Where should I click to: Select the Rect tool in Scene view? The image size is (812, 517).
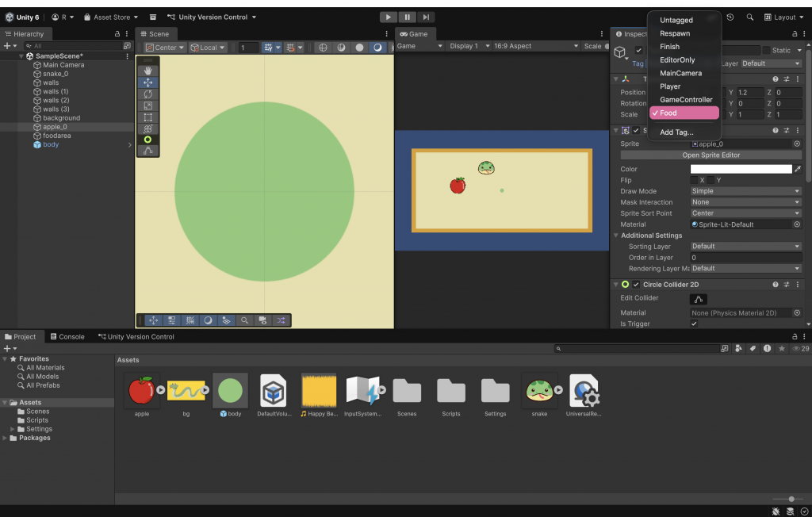click(147, 117)
